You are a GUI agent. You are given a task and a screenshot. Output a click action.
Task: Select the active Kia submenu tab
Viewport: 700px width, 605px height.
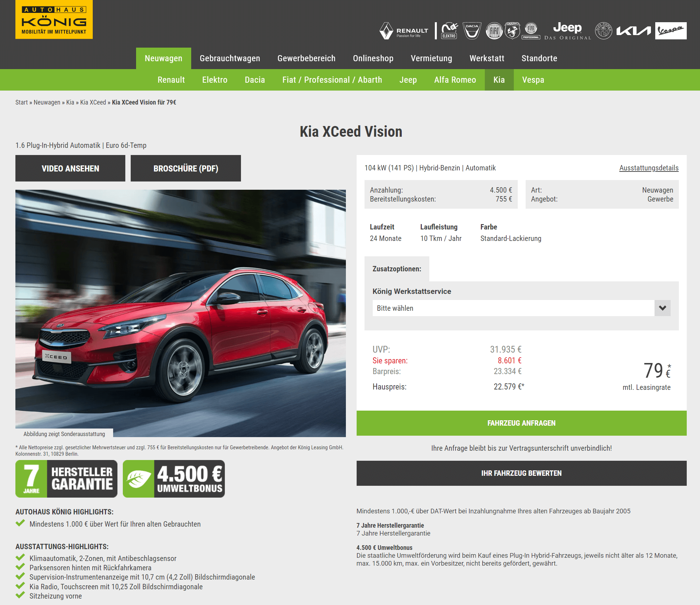click(499, 80)
